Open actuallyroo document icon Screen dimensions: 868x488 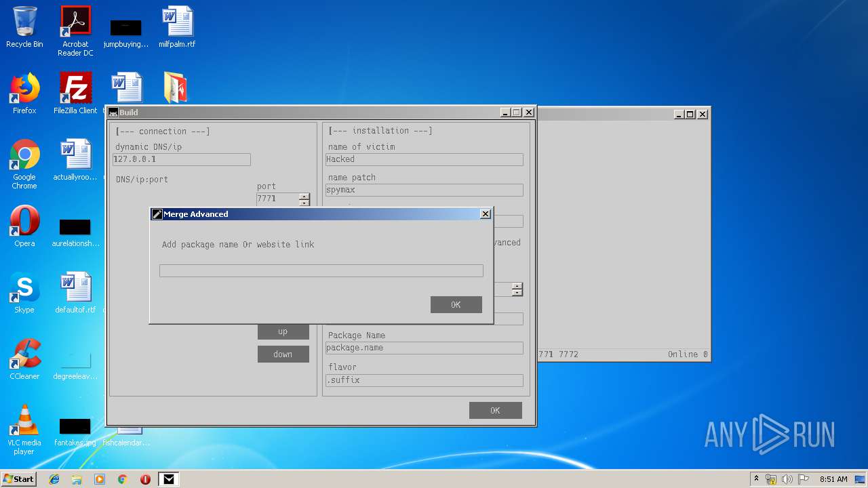tap(75, 160)
